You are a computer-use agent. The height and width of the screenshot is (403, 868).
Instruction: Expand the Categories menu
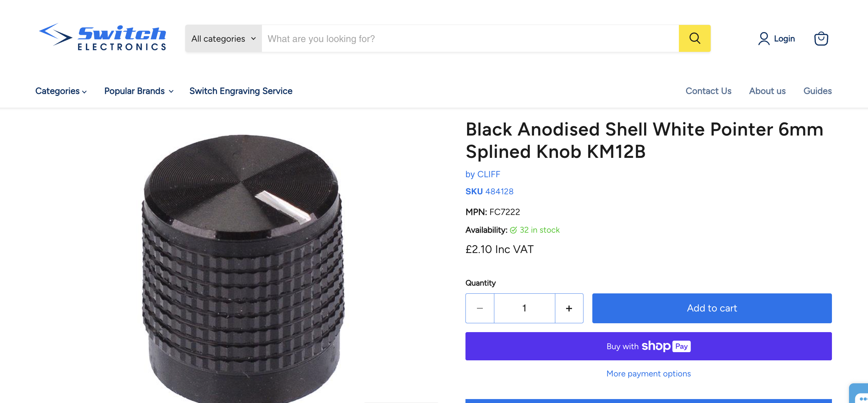coord(61,91)
